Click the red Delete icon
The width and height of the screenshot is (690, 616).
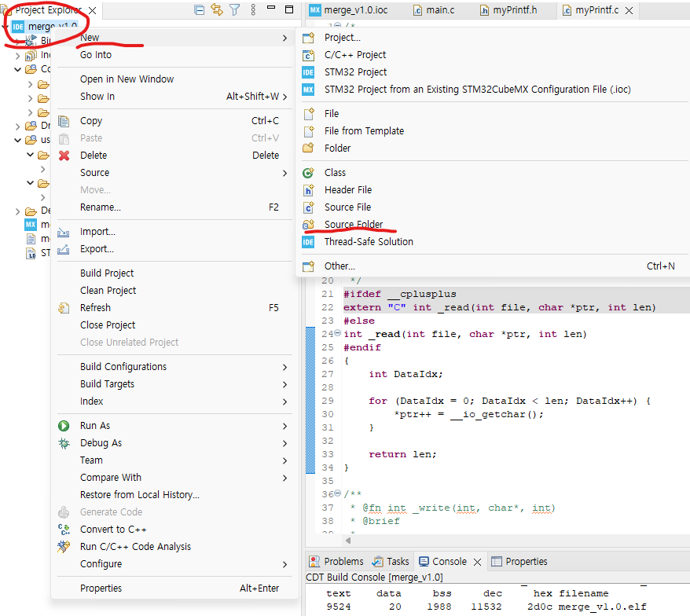coord(64,156)
